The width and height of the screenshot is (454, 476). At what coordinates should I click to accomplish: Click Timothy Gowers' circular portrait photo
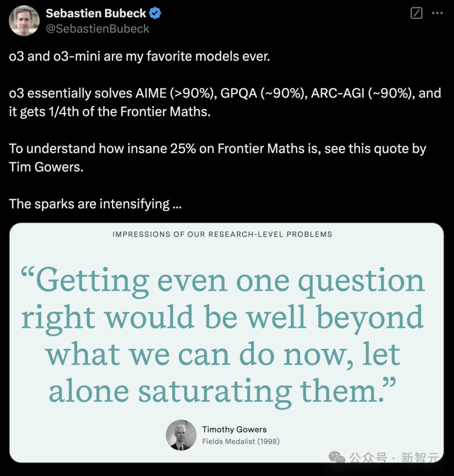pyautogui.click(x=181, y=435)
